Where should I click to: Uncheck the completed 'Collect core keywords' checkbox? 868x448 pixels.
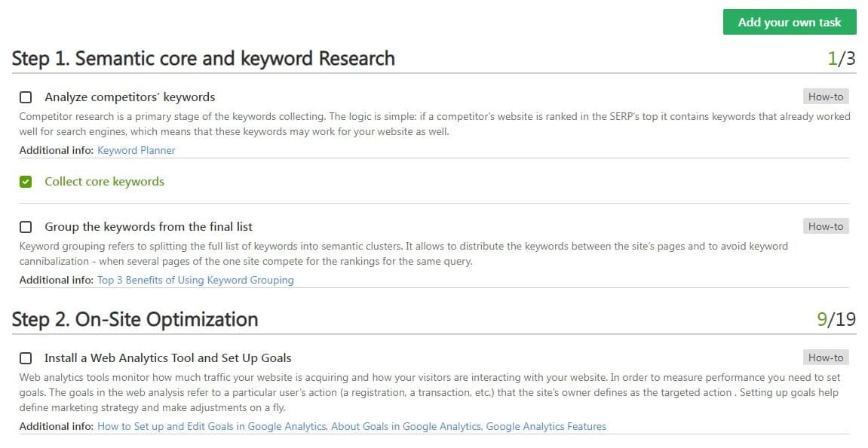pos(25,181)
